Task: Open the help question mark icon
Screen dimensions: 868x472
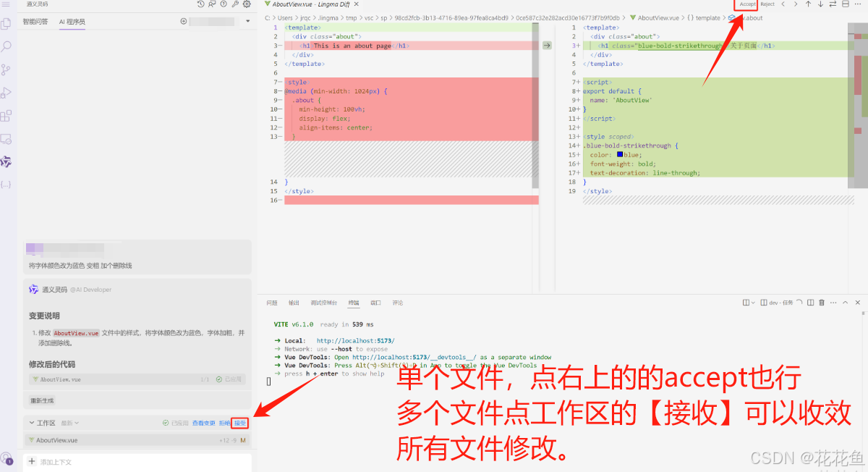Action: point(224,4)
